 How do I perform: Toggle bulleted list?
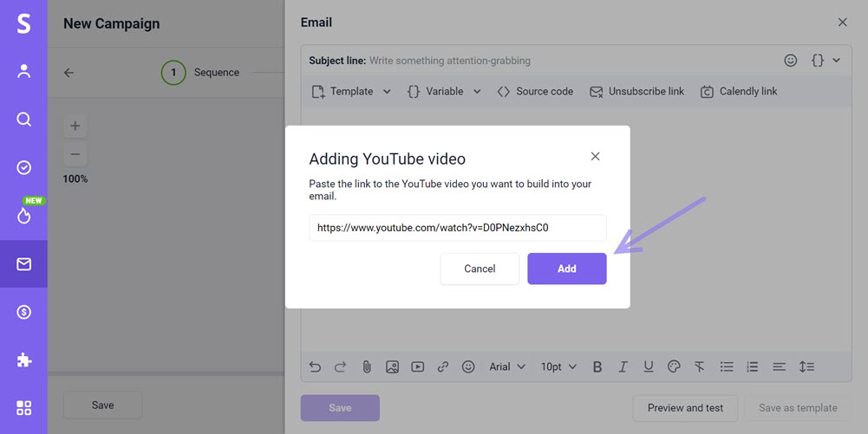pos(727,366)
